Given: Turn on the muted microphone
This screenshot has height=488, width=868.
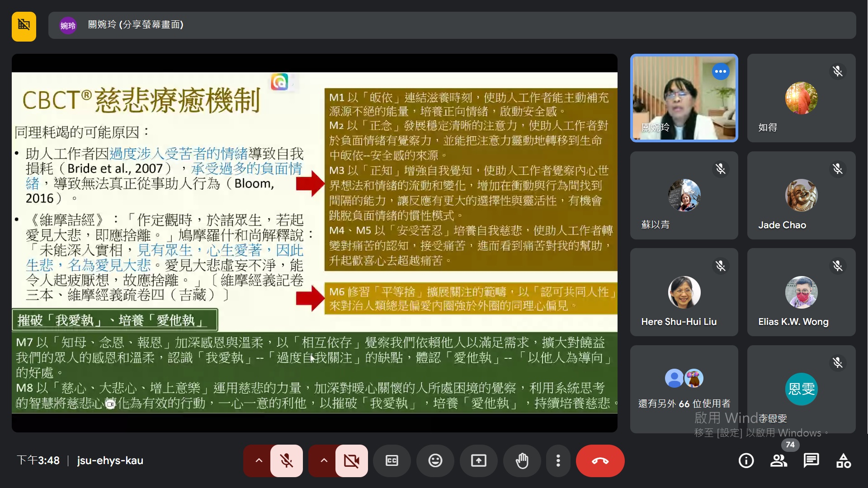Looking at the screenshot, I should (x=287, y=461).
